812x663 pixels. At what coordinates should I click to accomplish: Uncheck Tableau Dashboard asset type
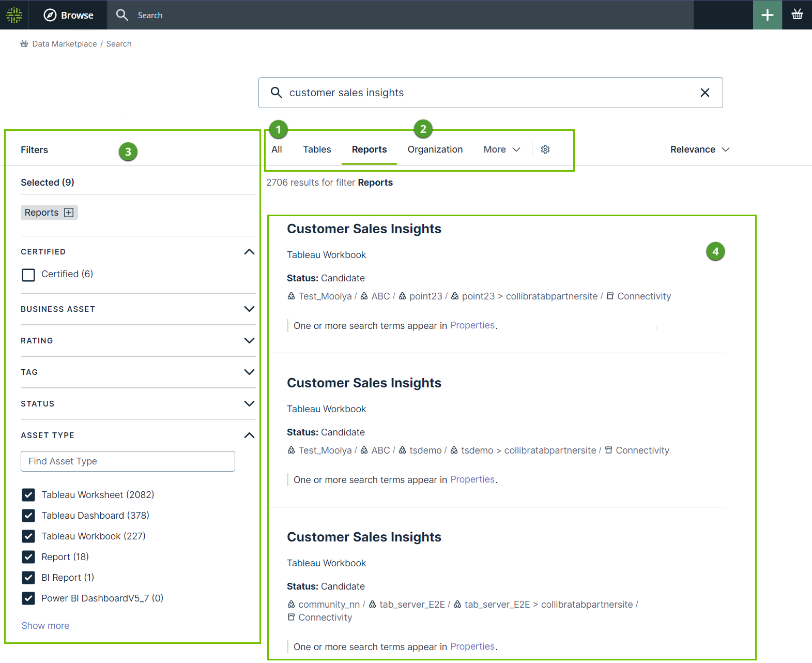coord(28,516)
